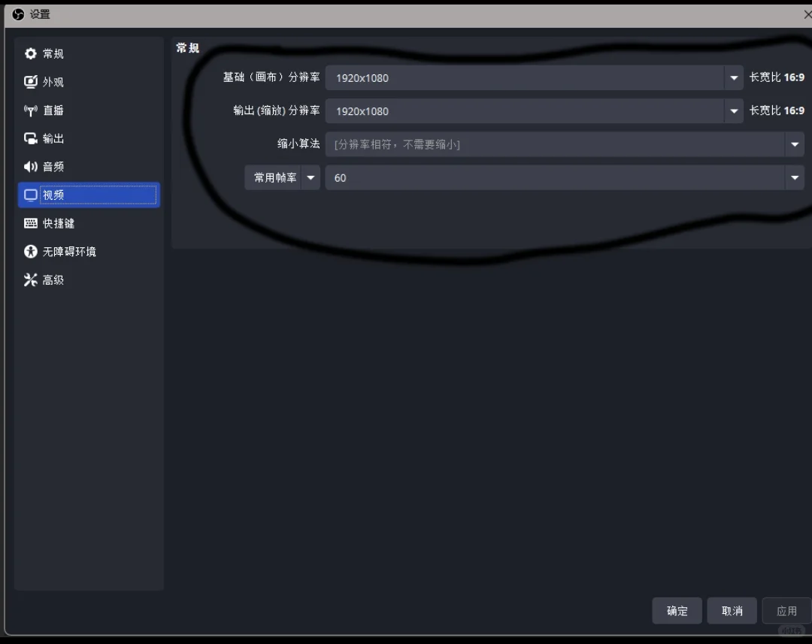Open the 快捷键 settings page
Screen dimensions: 812x644
point(89,223)
